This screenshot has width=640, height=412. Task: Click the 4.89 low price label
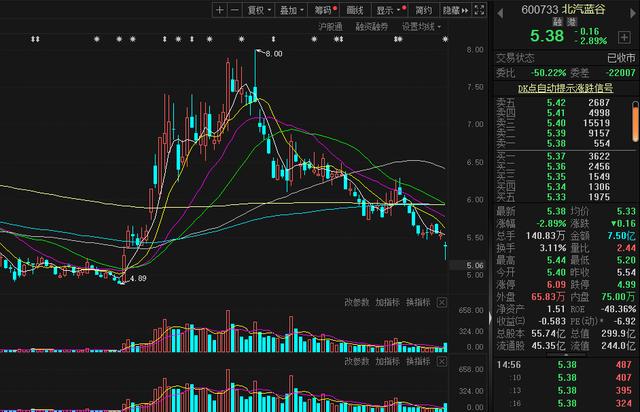click(x=138, y=278)
